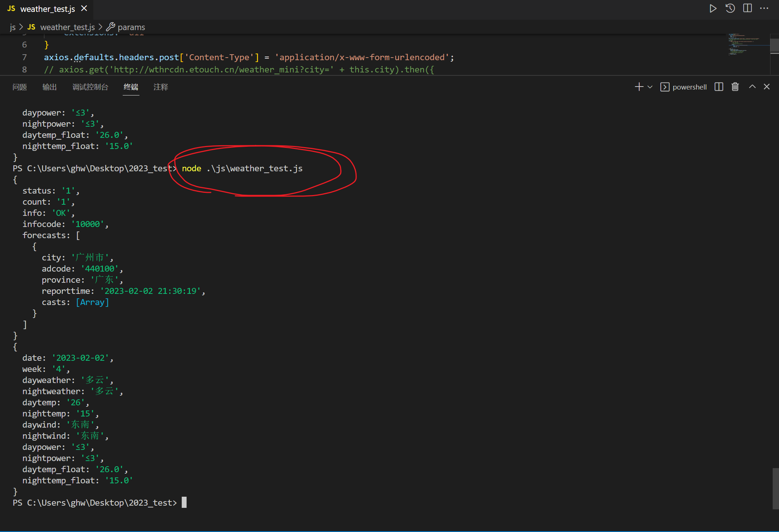This screenshot has height=532, width=779.
Task: Click the terminal vertical scrollbar thumb
Action: pos(775,488)
